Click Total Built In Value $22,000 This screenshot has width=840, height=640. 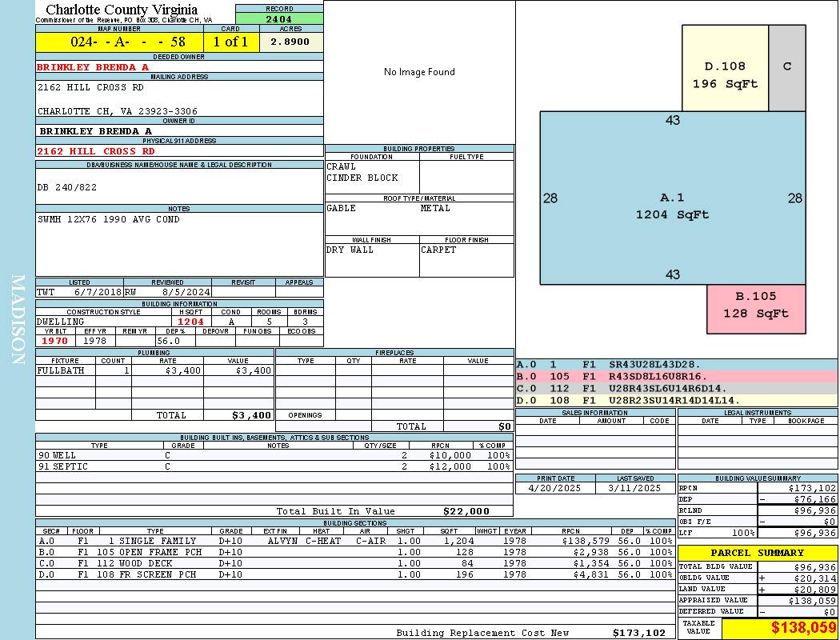pyautogui.click(x=466, y=511)
